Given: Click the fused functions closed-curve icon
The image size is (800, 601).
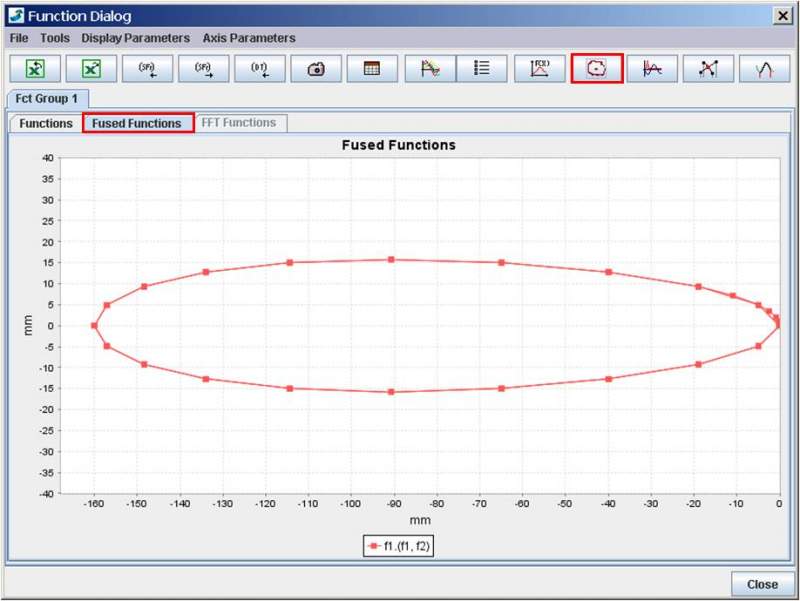Looking at the screenshot, I should point(597,68).
